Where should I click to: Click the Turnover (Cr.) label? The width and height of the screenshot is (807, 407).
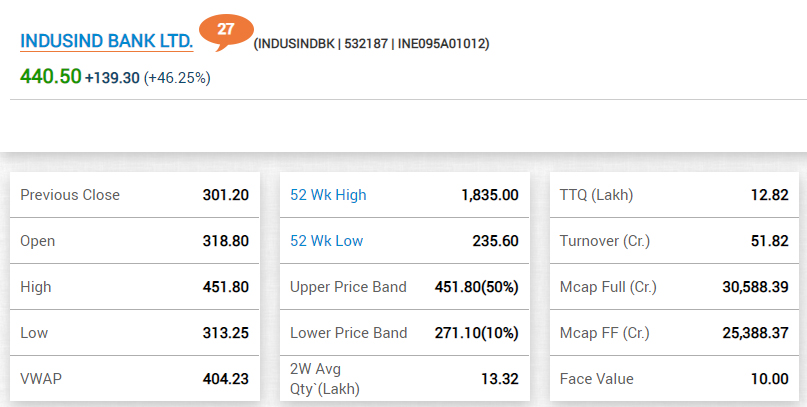(x=604, y=241)
